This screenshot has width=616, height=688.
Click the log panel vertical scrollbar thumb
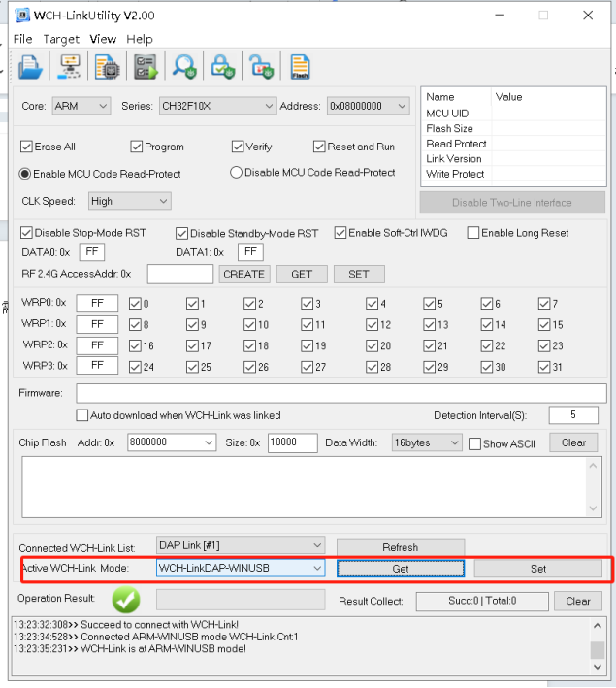point(598,651)
